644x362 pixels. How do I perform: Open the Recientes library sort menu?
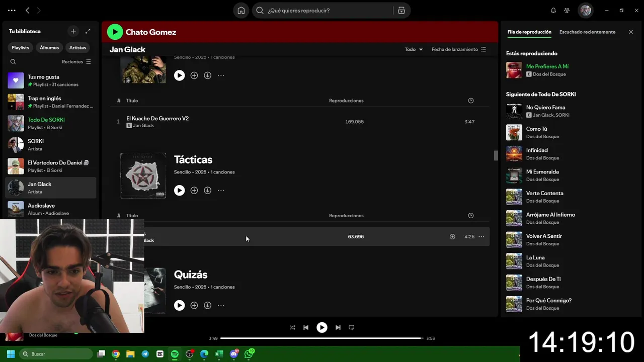click(76, 62)
